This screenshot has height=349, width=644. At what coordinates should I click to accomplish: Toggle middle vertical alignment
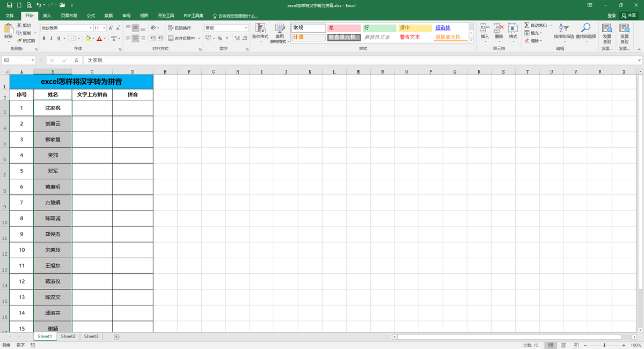pyautogui.click(x=135, y=27)
